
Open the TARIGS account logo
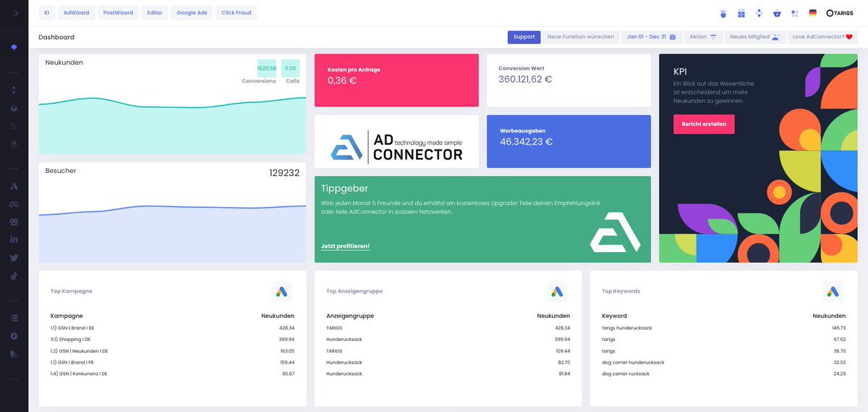(840, 13)
